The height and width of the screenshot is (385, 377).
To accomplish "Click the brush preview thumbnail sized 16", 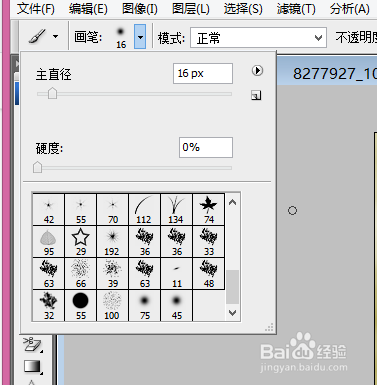I will [x=121, y=37].
